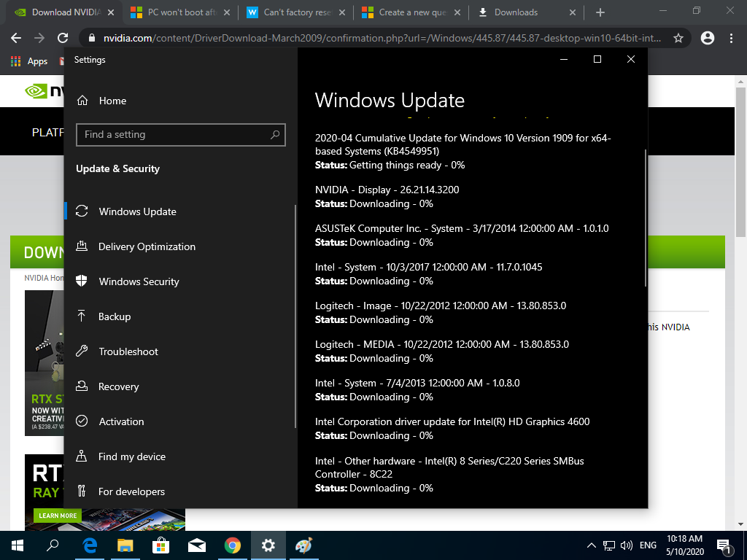Click Update & Security heading
This screenshot has width=747, height=560.
(117, 168)
